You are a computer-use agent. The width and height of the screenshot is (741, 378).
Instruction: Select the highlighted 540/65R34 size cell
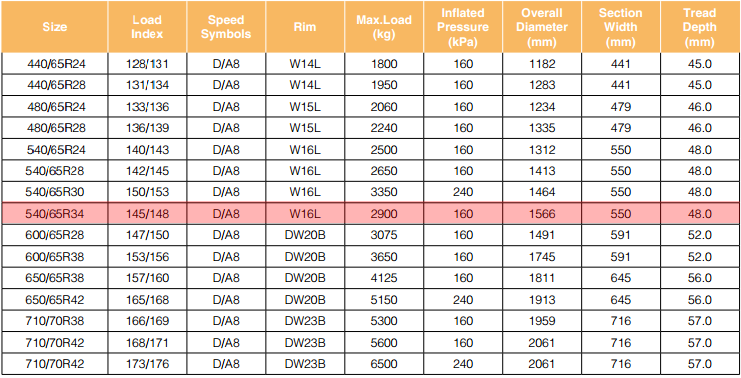coord(54,214)
